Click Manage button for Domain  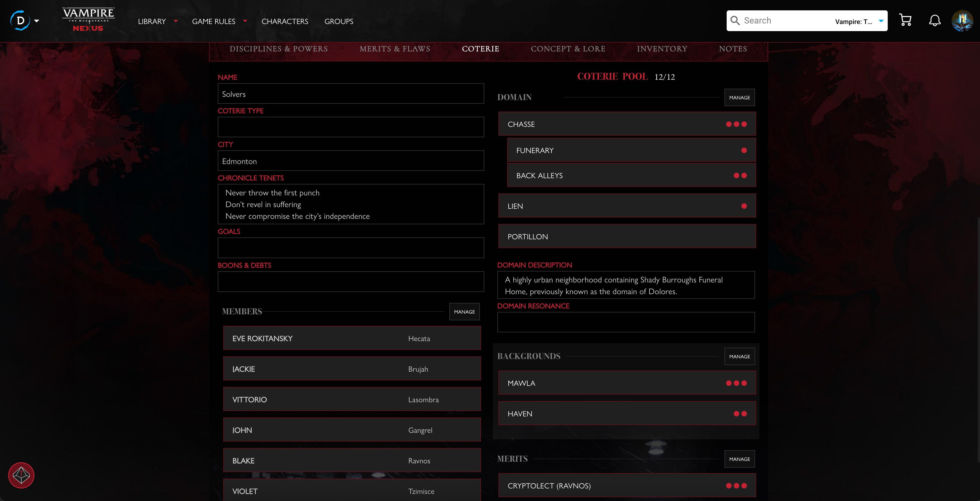pyautogui.click(x=739, y=97)
